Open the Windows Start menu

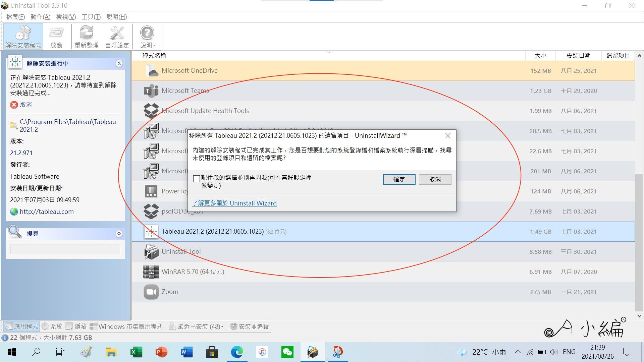coord(12,352)
